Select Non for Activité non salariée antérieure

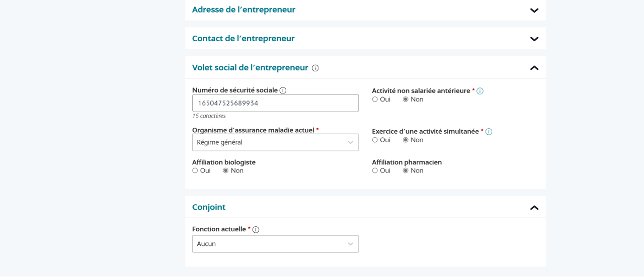[406, 100]
